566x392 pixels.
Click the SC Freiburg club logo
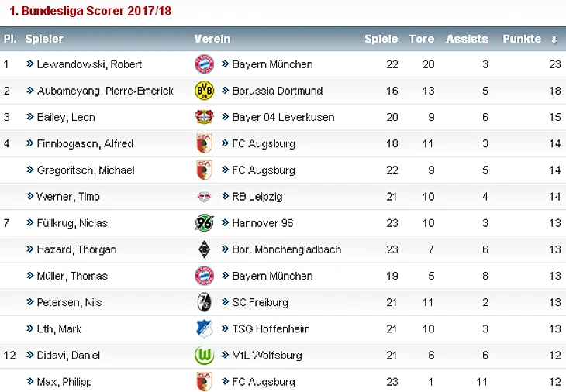tap(203, 302)
